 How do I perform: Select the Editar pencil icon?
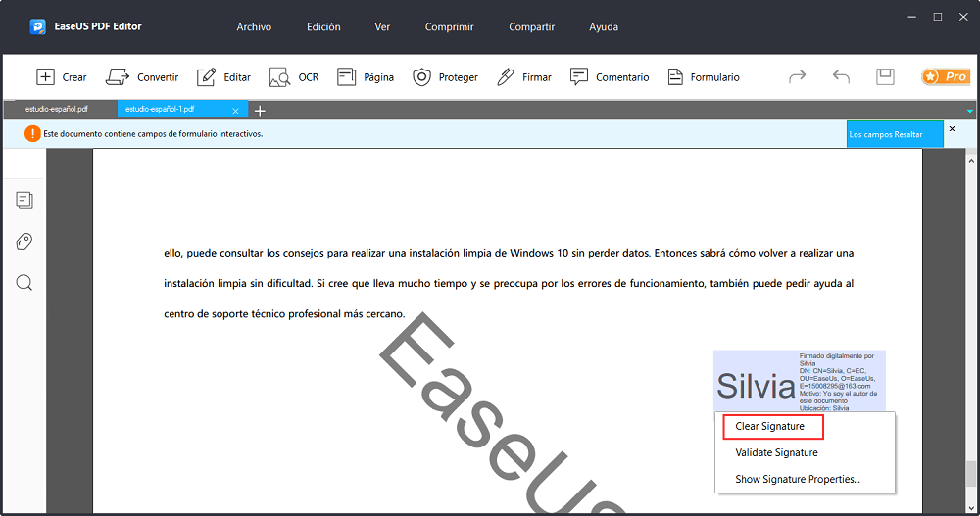[x=206, y=76]
